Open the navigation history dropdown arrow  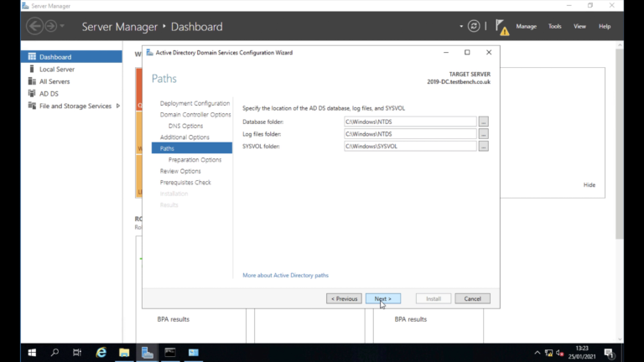pyautogui.click(x=62, y=26)
